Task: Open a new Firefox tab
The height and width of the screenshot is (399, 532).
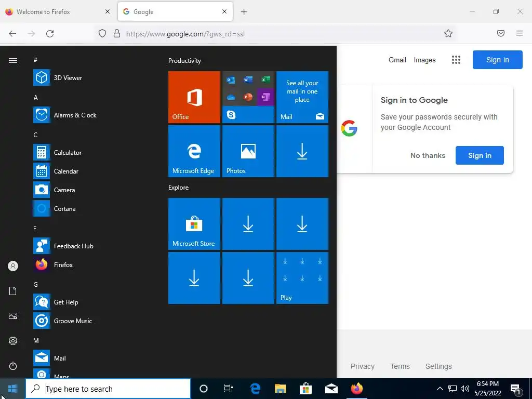Action: [x=244, y=12]
